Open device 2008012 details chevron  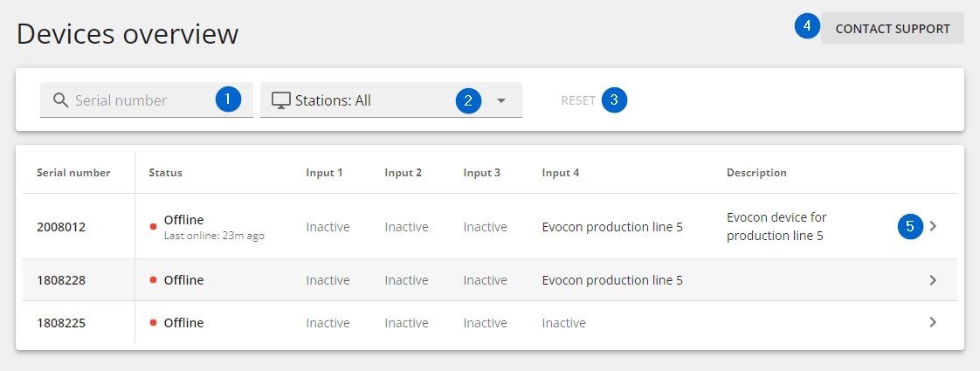coord(933,227)
